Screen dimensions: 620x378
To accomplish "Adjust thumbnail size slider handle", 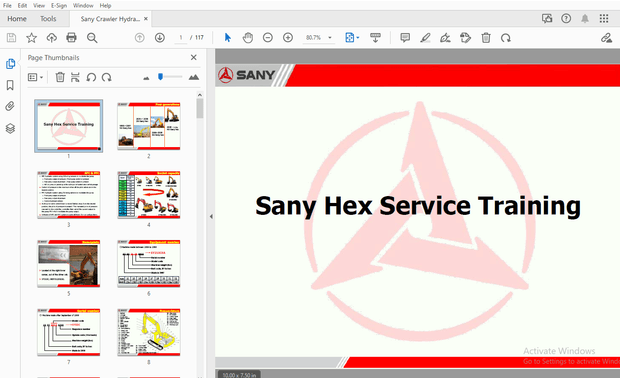I will tap(160, 77).
